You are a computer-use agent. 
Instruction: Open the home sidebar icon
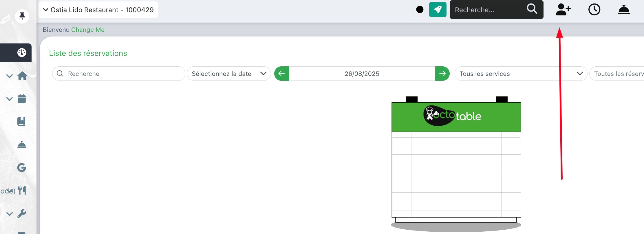tap(22, 76)
